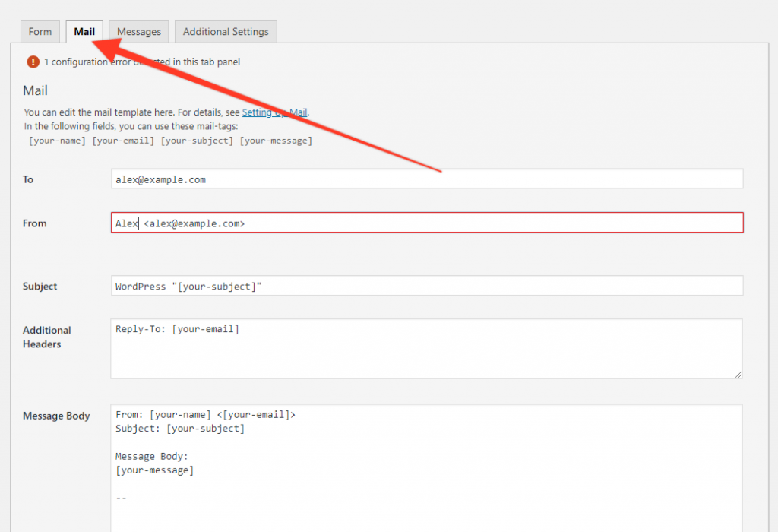
Task: Click the [your-message] mail-tag
Action: click(x=276, y=141)
